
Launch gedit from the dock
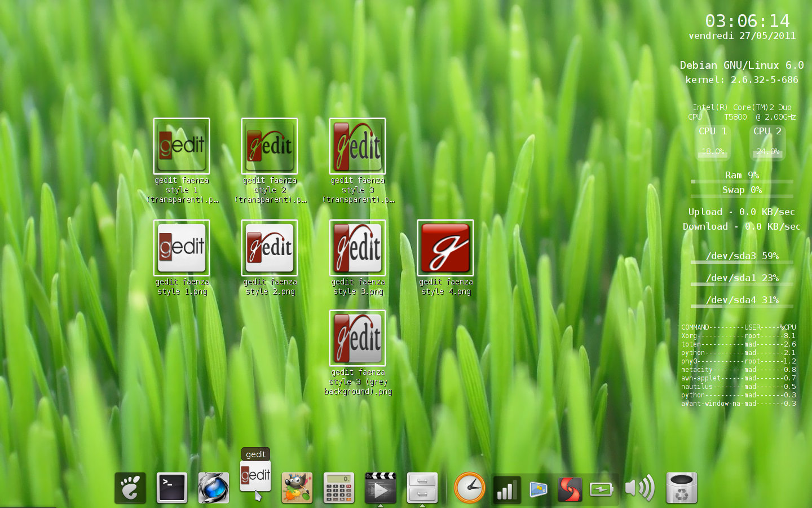[255, 477]
